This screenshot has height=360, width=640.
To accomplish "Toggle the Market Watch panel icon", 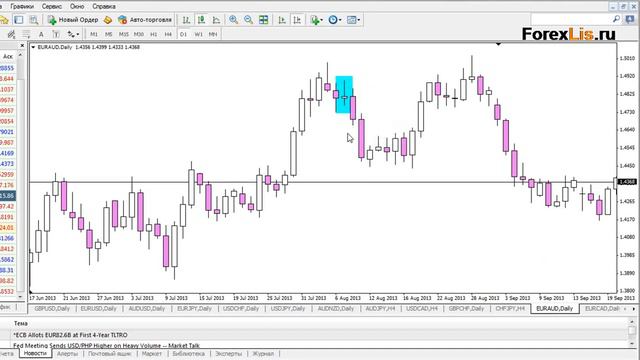I will click(19, 20).
